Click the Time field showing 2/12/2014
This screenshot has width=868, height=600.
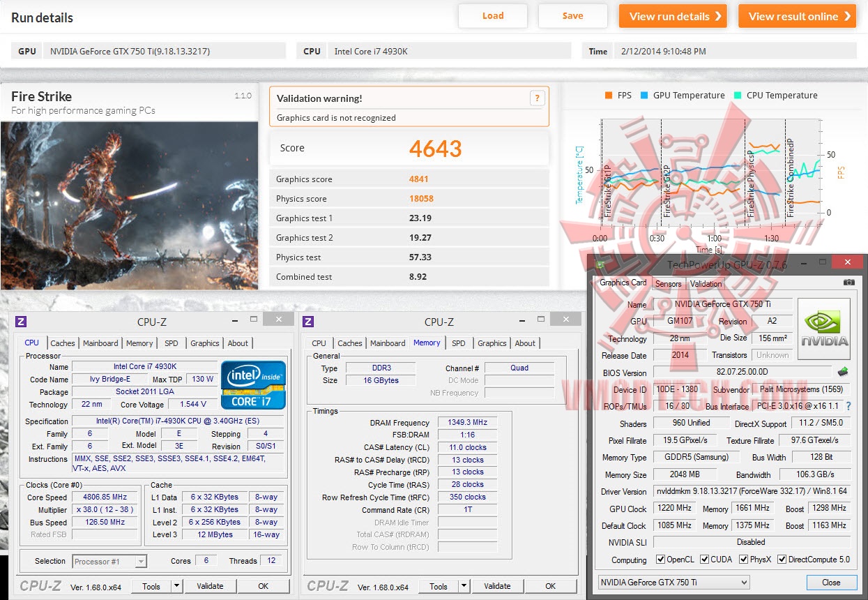tap(735, 51)
